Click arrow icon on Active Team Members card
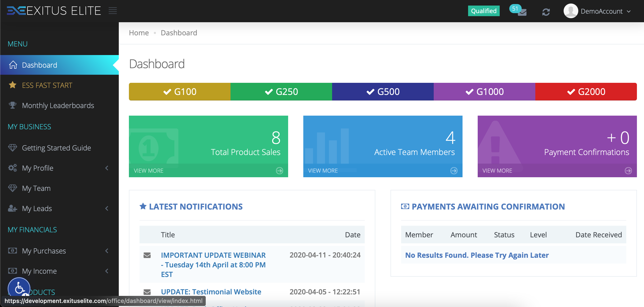This screenshot has width=644, height=307. [x=454, y=171]
